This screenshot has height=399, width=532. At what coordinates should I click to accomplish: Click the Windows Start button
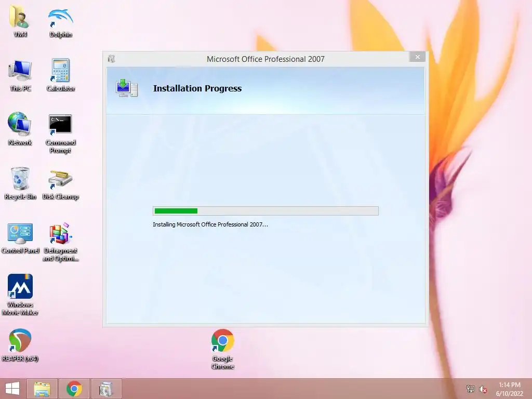[x=12, y=389]
